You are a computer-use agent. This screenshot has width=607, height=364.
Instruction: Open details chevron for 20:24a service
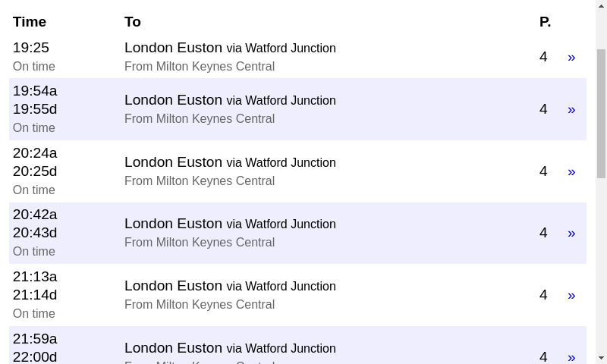pyautogui.click(x=571, y=171)
